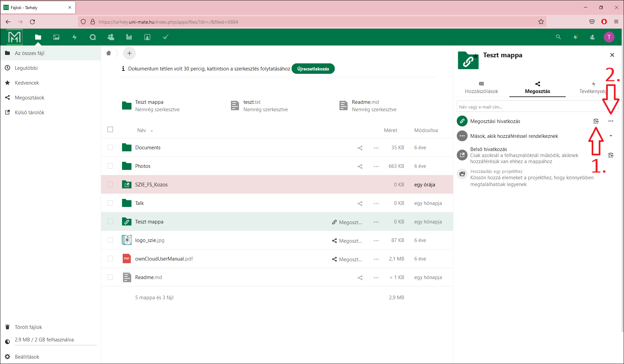Click the Újracsatlakozás button
This screenshot has width=624, height=364.
pyautogui.click(x=313, y=69)
